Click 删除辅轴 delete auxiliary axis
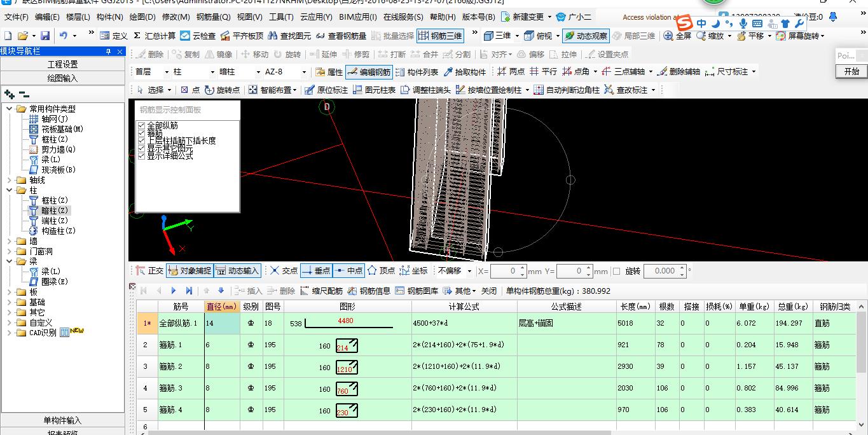Viewport: 868px width, 435px height. pos(679,72)
